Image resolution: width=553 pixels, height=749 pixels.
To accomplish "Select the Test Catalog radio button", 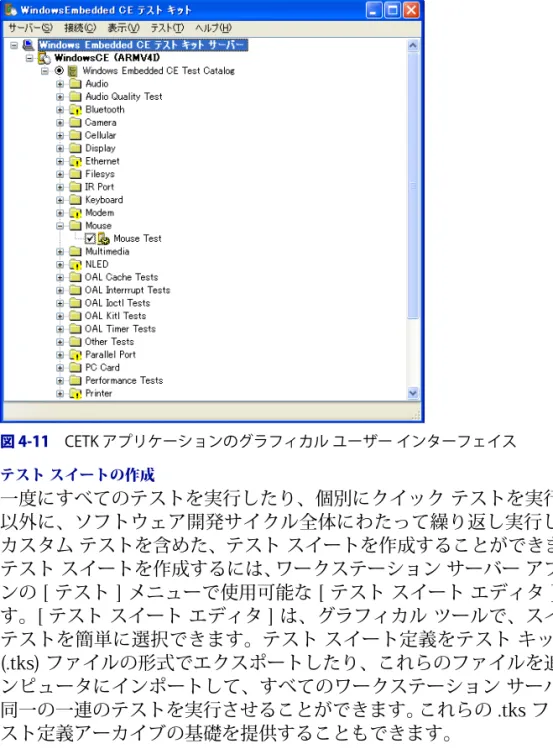I will (x=59, y=71).
